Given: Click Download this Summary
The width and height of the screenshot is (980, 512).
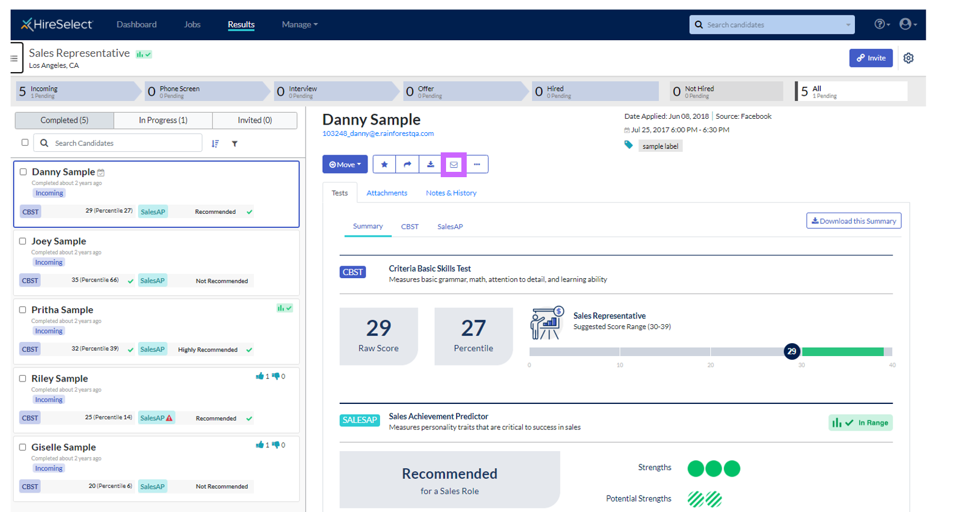Looking at the screenshot, I should pos(854,221).
